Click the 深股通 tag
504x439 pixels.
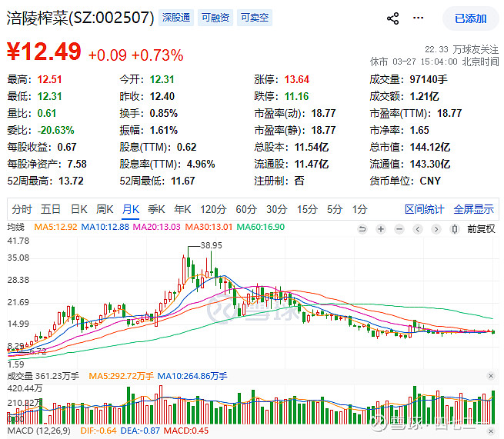click(x=175, y=18)
